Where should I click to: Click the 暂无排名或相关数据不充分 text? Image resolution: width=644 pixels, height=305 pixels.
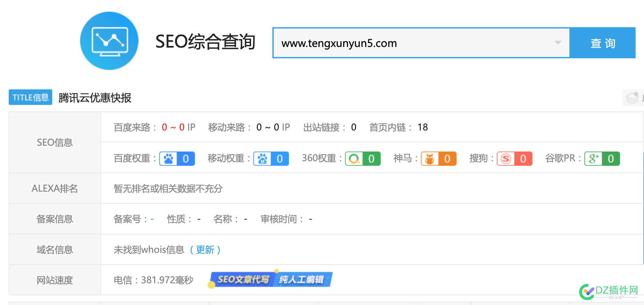coord(168,188)
